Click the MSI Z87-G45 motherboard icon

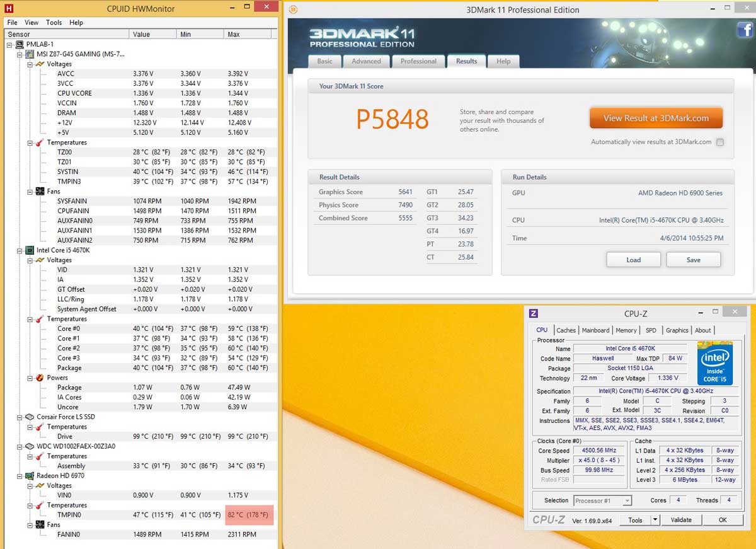point(29,54)
